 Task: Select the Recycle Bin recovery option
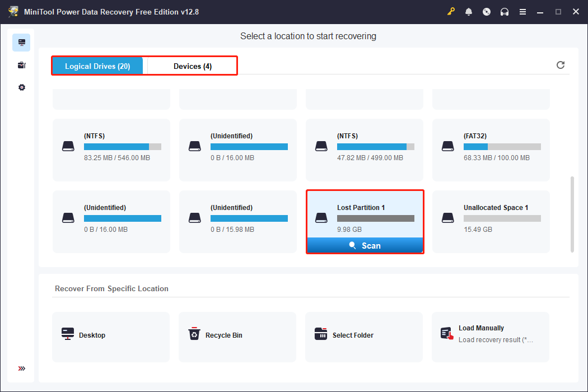coord(237,337)
